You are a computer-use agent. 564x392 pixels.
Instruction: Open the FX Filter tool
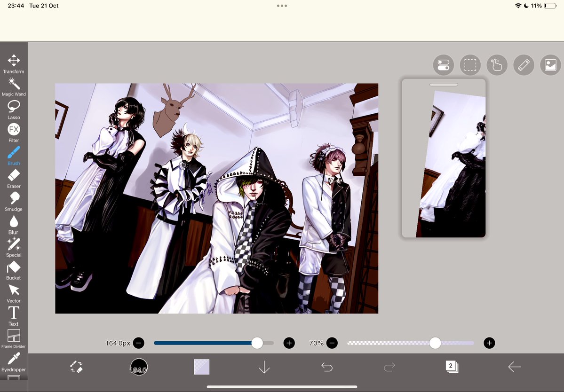point(14,133)
